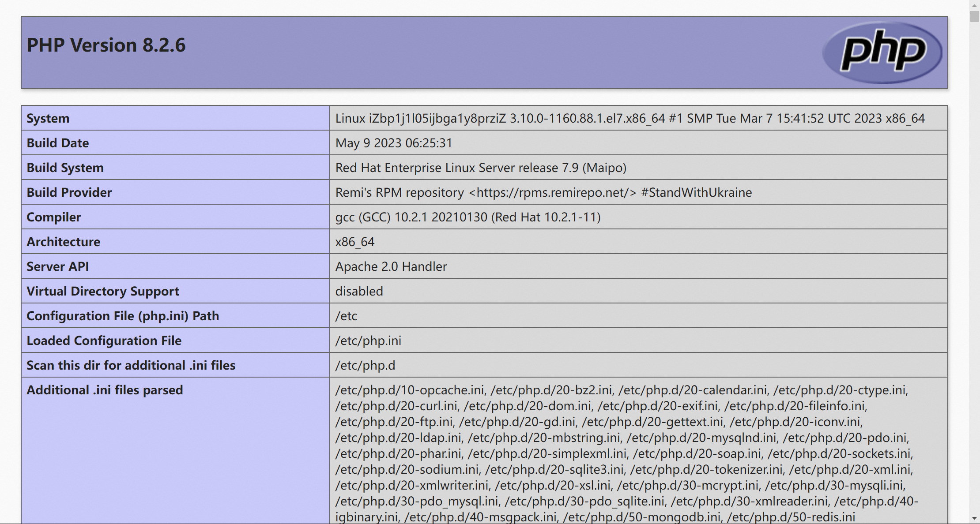Viewport: 980px width, 524px height.
Task: Click the vertical scrollbar thumb
Action: pos(974,16)
